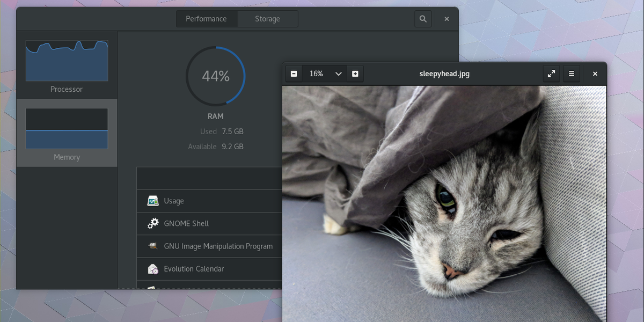Select the Performance tab
The width and height of the screenshot is (644, 322).
[x=206, y=19]
